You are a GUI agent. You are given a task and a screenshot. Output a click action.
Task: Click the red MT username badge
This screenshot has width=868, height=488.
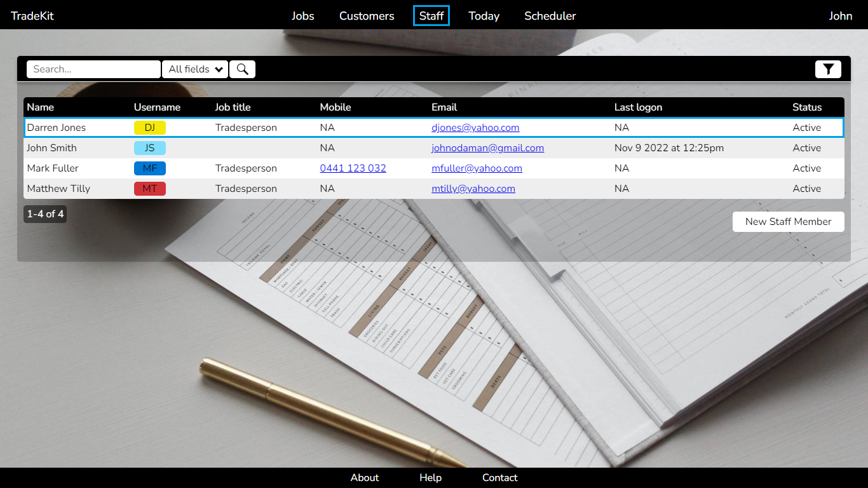click(x=150, y=189)
